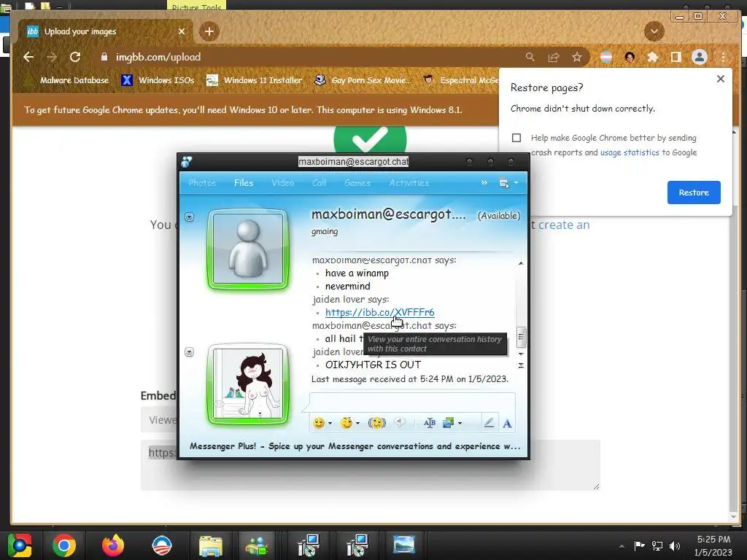The width and height of the screenshot is (747, 560).
Task: Click the embed code text area
Action: point(370,464)
